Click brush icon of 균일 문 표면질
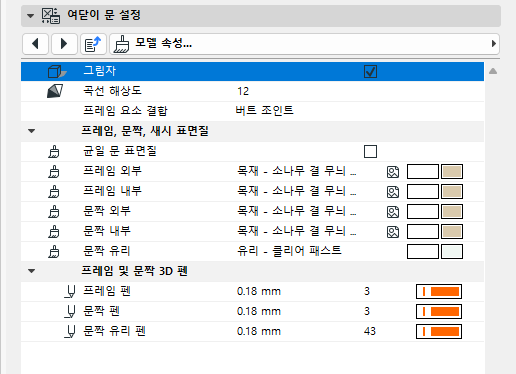 (x=54, y=151)
